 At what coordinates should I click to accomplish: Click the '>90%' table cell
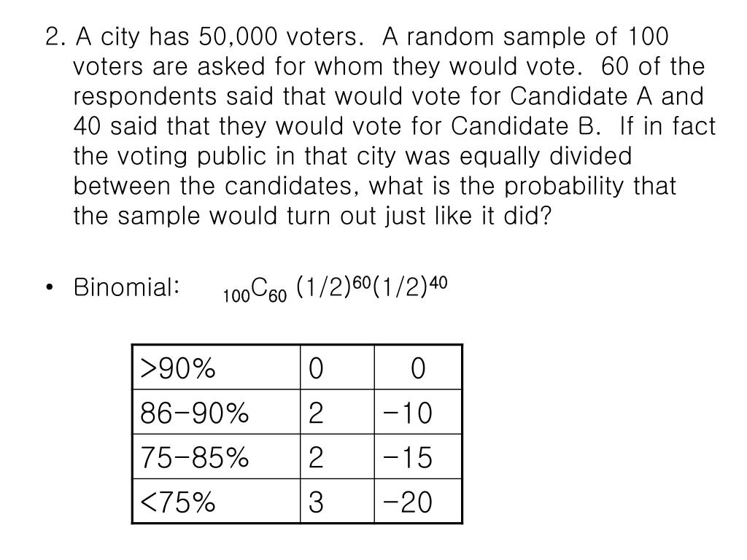(216, 367)
